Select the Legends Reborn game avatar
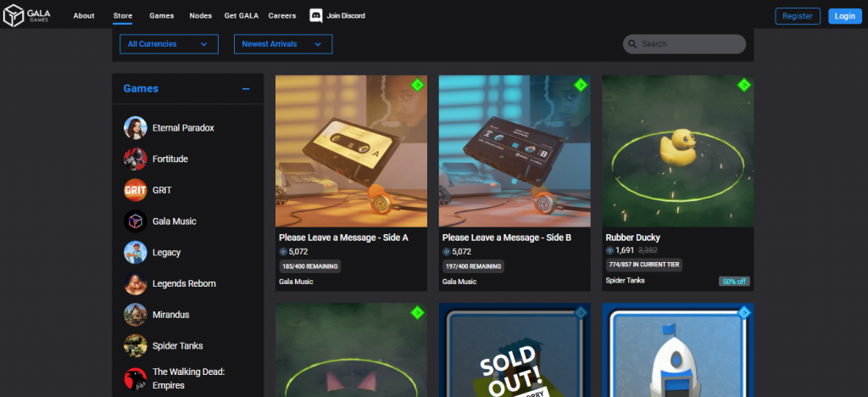 (x=135, y=283)
